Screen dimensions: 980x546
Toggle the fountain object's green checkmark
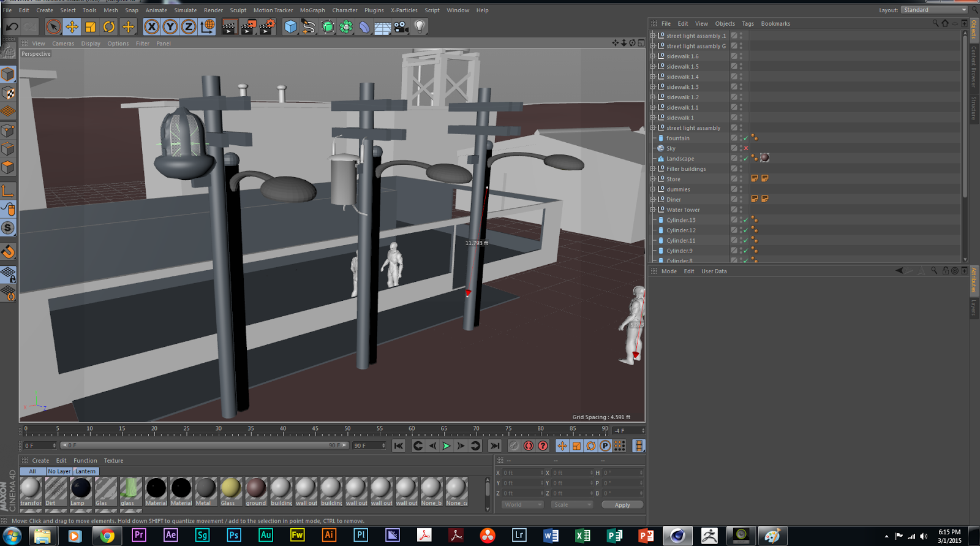pyautogui.click(x=745, y=138)
